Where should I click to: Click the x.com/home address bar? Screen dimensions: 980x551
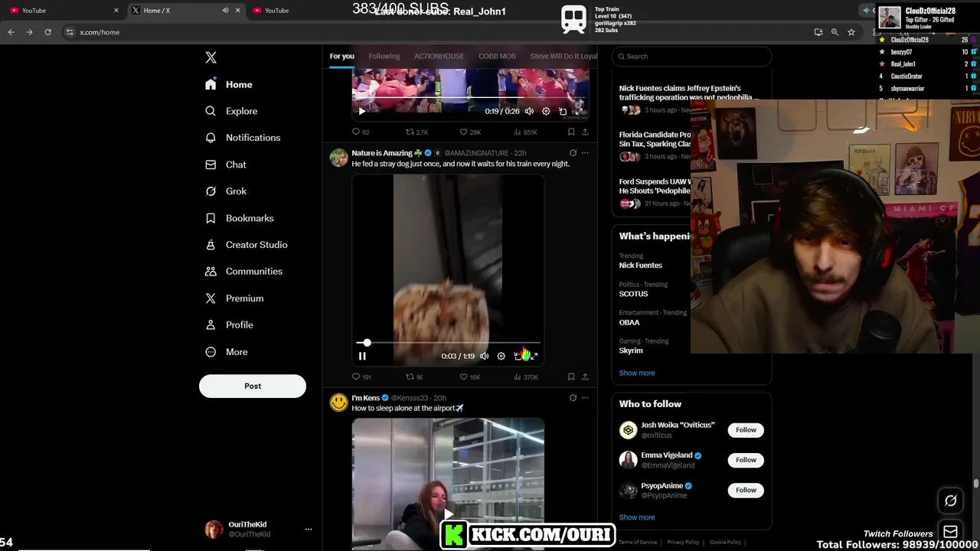100,32
